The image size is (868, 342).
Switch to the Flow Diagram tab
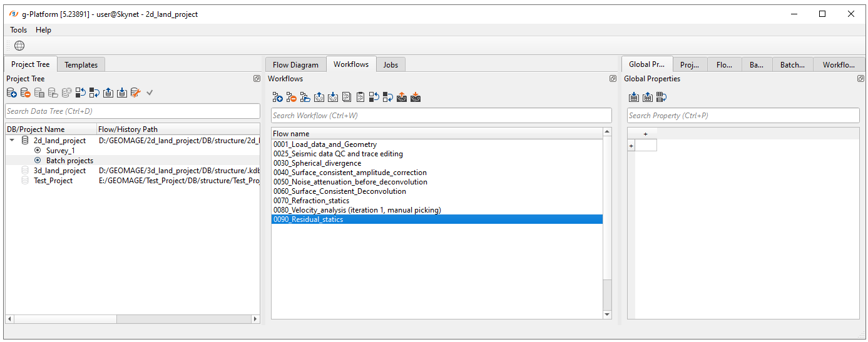coord(295,64)
